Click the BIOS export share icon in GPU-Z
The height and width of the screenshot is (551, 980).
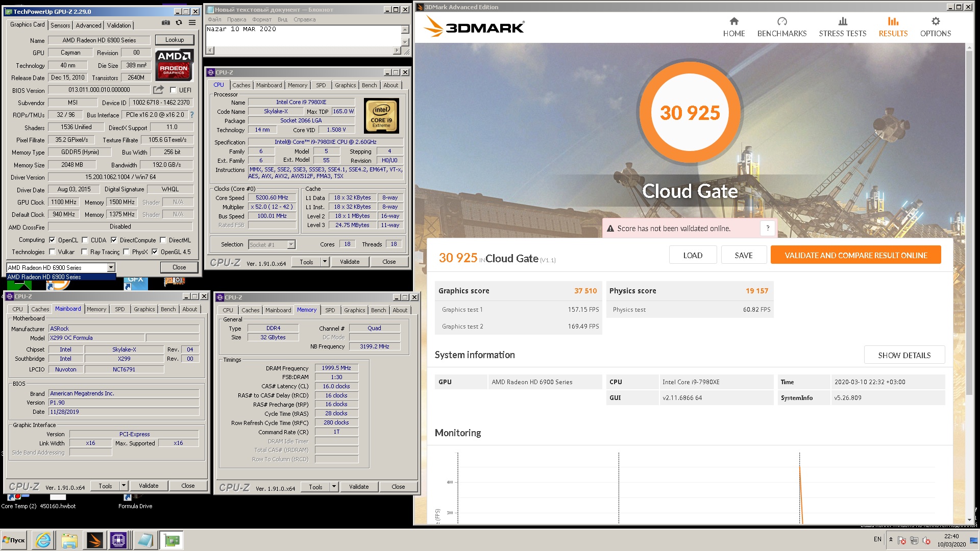point(159,90)
